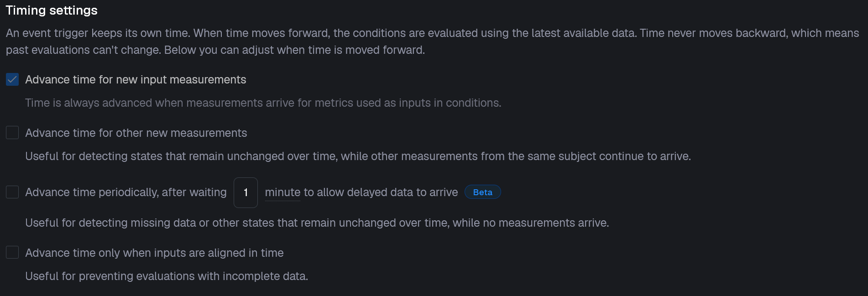Click label Advance time for other new measurements
The image size is (868, 296).
point(136,133)
